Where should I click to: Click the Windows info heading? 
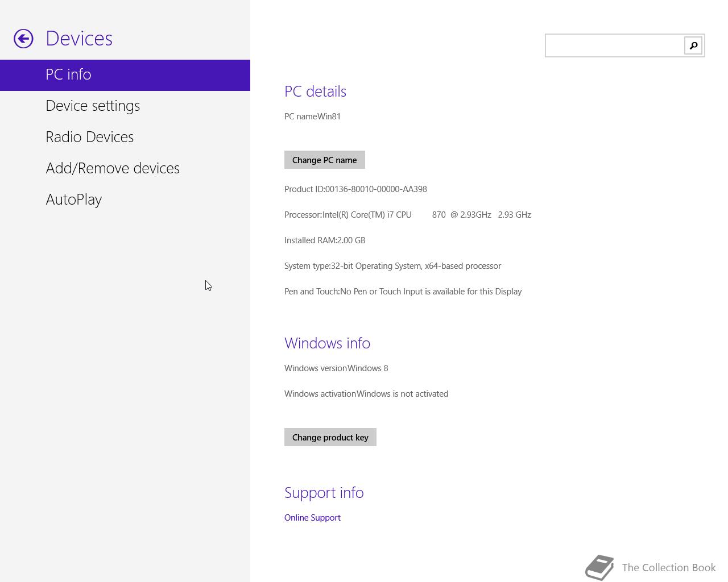[327, 343]
